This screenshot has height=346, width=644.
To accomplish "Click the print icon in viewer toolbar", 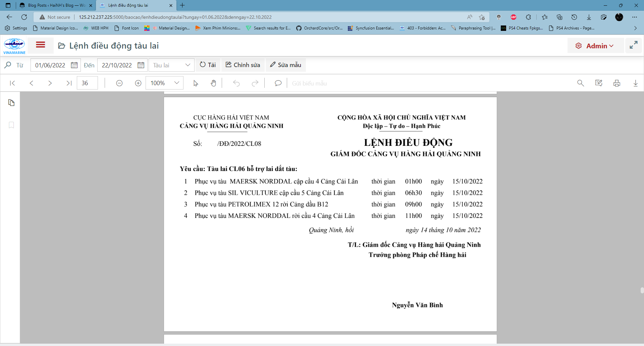I will point(616,83).
